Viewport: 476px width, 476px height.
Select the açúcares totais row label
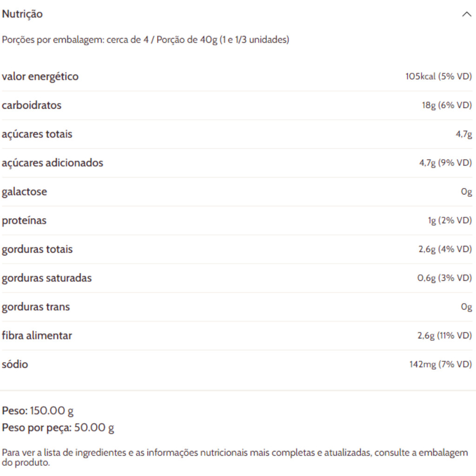click(x=37, y=134)
